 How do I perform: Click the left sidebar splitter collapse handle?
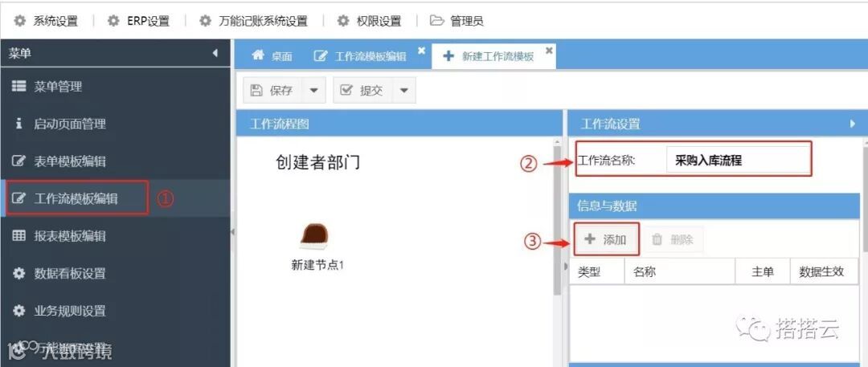[232, 231]
